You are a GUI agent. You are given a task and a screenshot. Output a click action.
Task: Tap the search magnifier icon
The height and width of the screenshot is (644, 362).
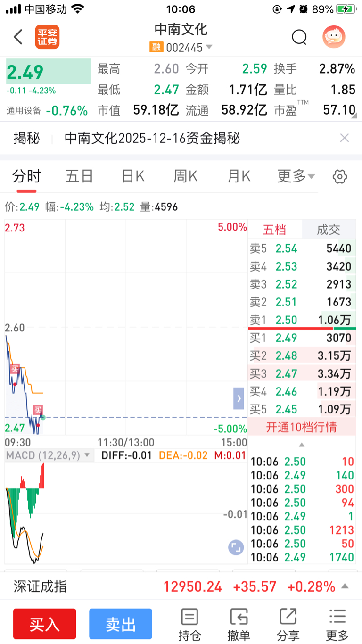click(299, 37)
